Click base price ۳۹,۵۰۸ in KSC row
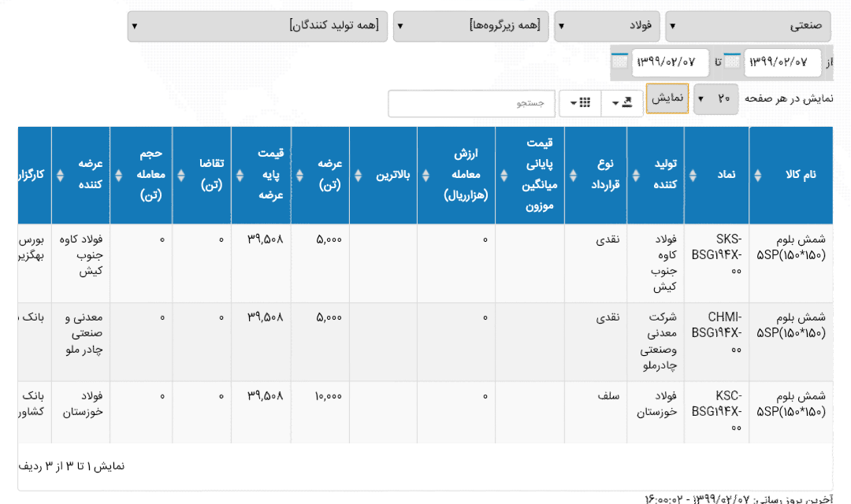 266,396
